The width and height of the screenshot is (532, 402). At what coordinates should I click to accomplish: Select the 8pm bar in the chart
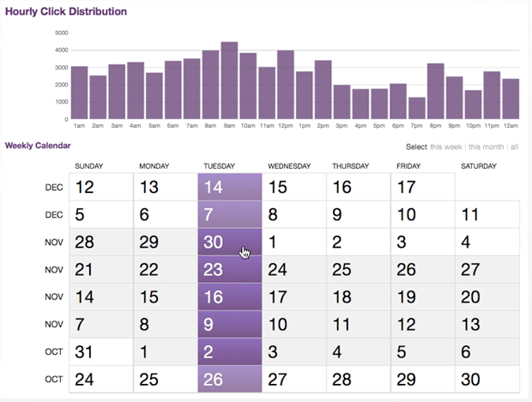[x=436, y=91]
